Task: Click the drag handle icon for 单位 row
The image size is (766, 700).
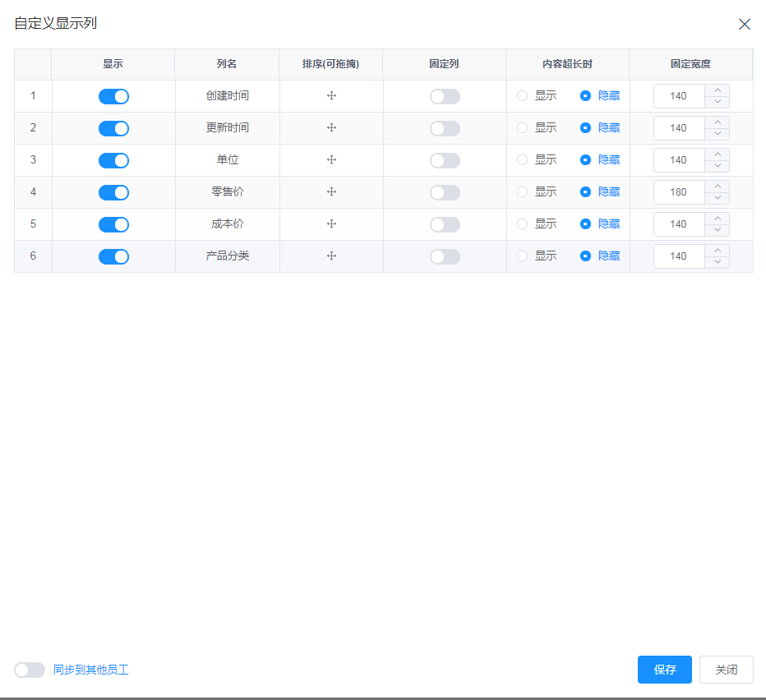Action: click(x=332, y=160)
